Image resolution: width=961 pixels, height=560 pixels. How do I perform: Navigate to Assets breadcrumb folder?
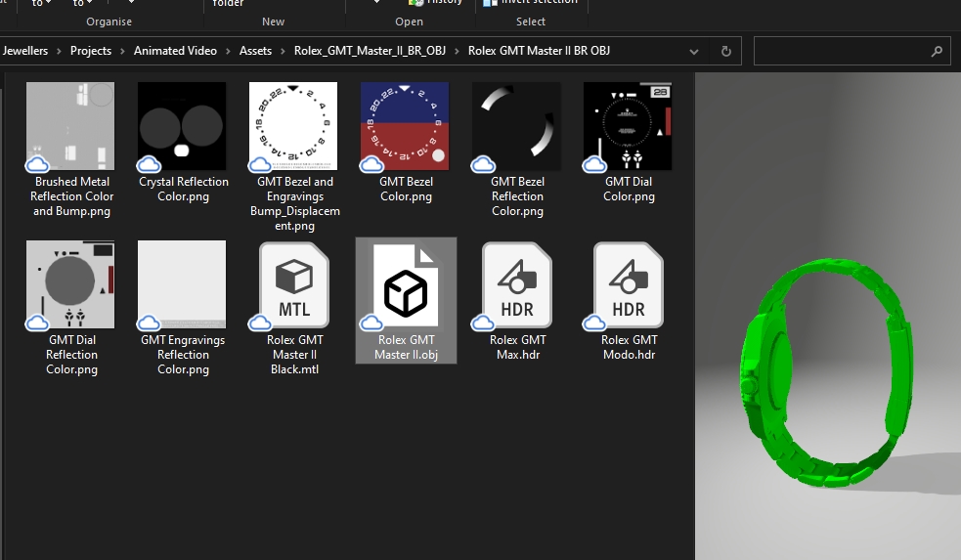coord(255,51)
